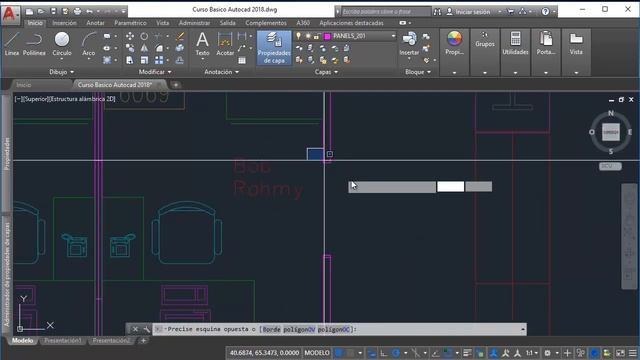Toggle MODELO space button in status bar
Image resolution: width=640 pixels, height=360 pixels.
click(x=317, y=353)
